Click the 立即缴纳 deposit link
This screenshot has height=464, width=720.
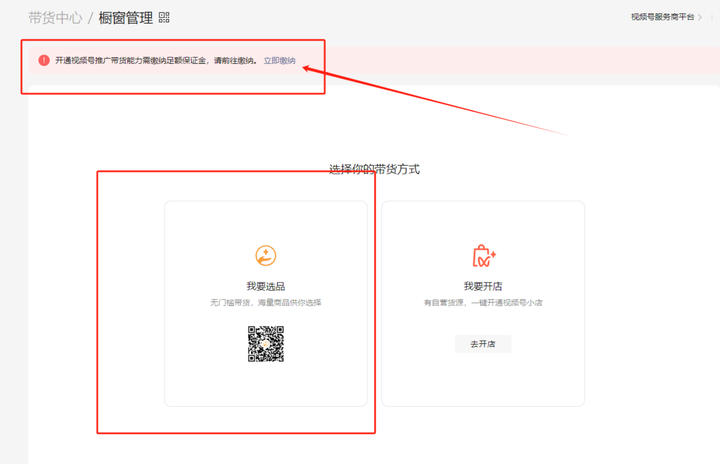280,61
